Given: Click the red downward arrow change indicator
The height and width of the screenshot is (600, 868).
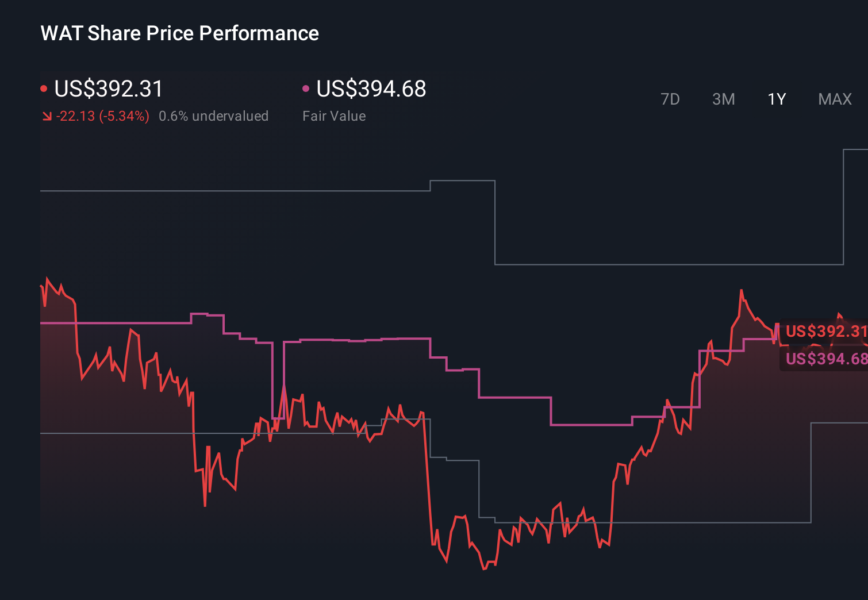Looking at the screenshot, I should point(47,116).
